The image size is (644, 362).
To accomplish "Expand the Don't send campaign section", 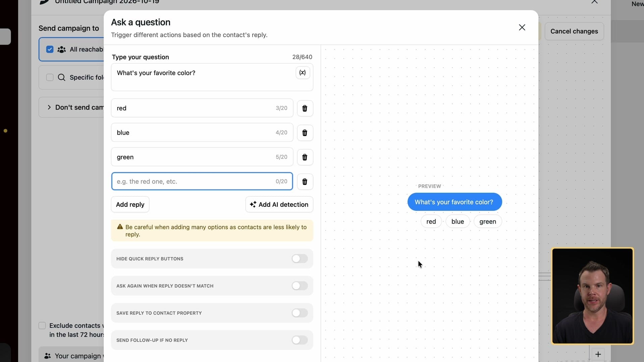I will (49, 107).
